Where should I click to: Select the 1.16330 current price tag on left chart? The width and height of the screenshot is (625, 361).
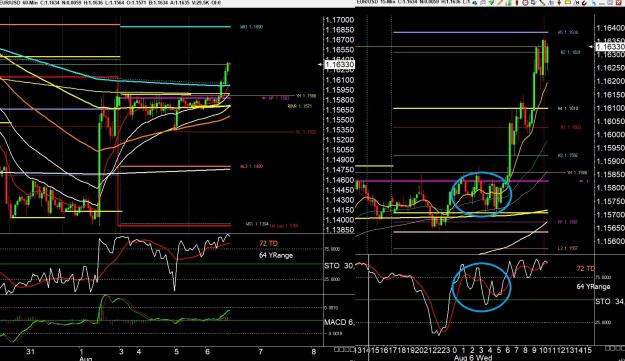pos(339,65)
